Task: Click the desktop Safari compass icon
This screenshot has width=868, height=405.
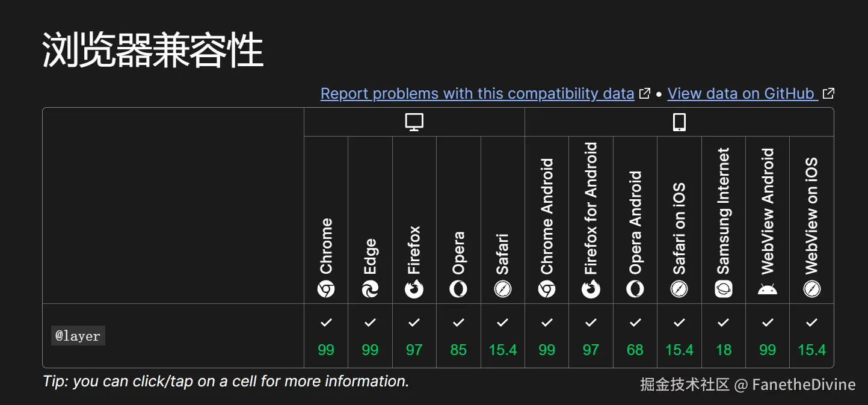Action: tap(503, 289)
